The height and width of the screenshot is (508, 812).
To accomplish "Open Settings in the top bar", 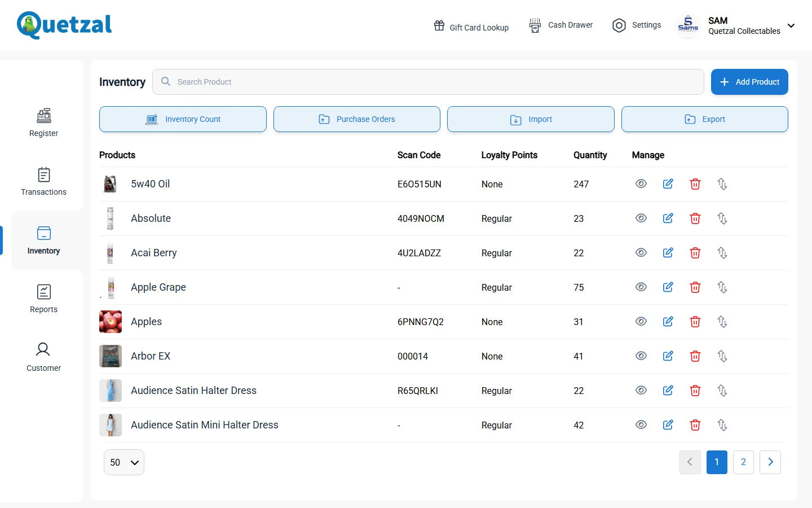I will tap(637, 25).
